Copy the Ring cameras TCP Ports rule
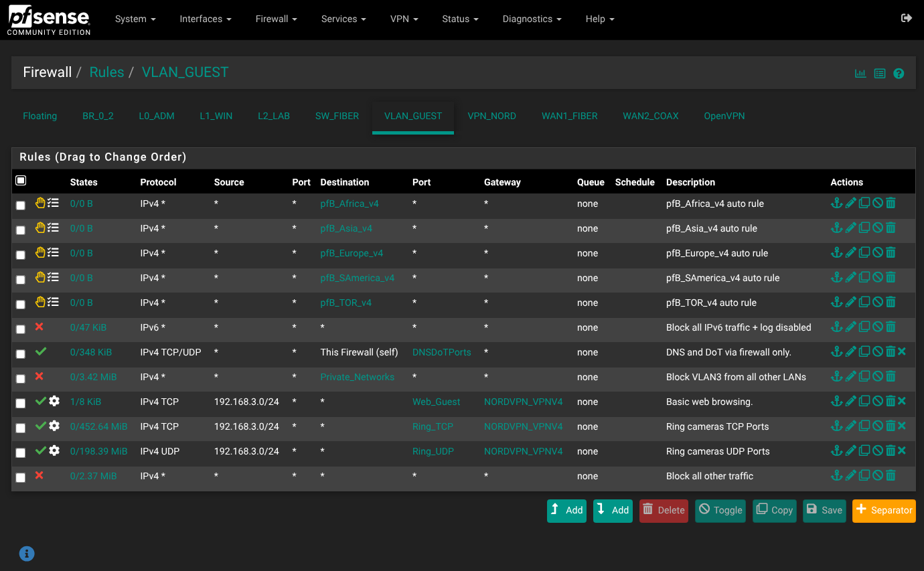 click(x=864, y=426)
